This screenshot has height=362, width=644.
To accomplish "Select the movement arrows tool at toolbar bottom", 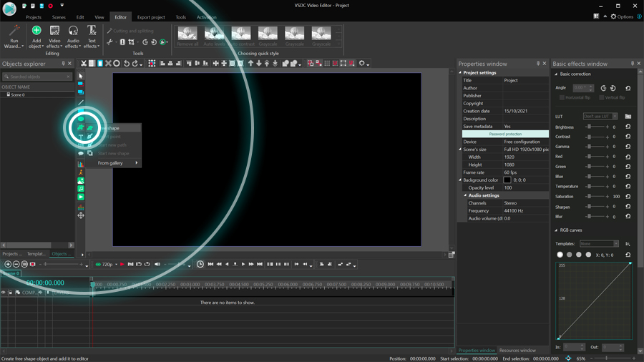I will coord(80,215).
